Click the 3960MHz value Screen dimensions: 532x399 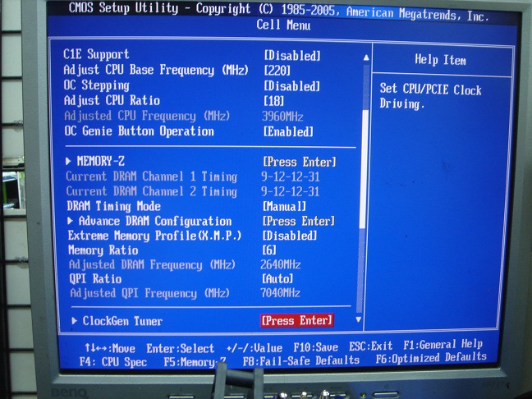click(282, 117)
